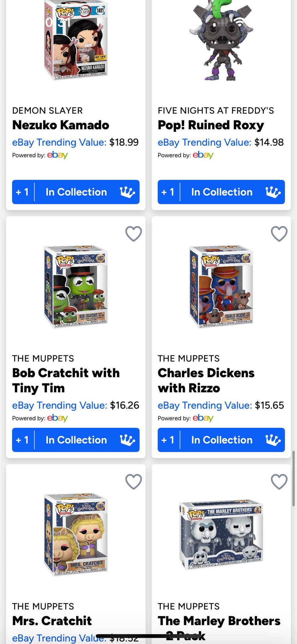The width and height of the screenshot is (297, 644).
Task: Select In Collection for Nezuko Kamado
Action: (76, 192)
